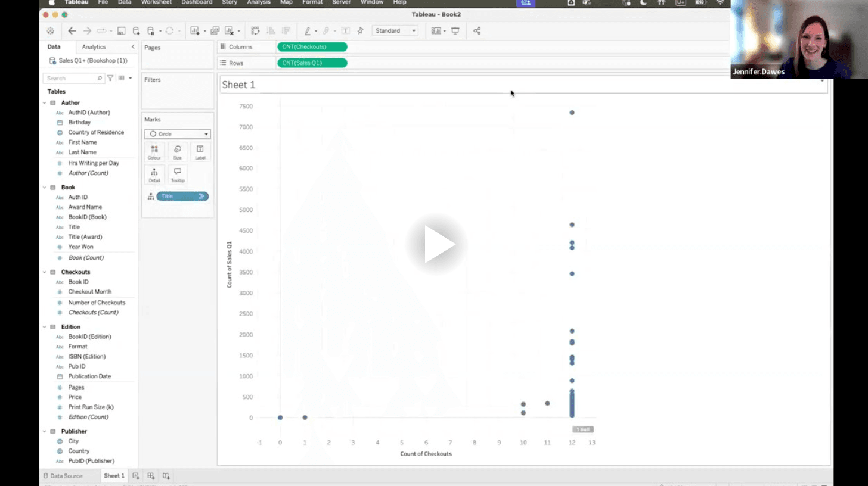868x486 pixels.
Task: Click the Detail button in Marks card
Action: (154, 175)
